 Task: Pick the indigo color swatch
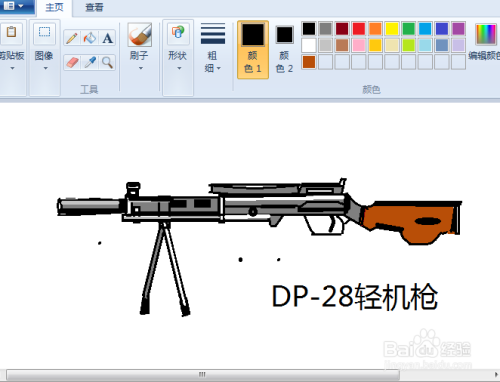pyautogui.click(x=442, y=29)
